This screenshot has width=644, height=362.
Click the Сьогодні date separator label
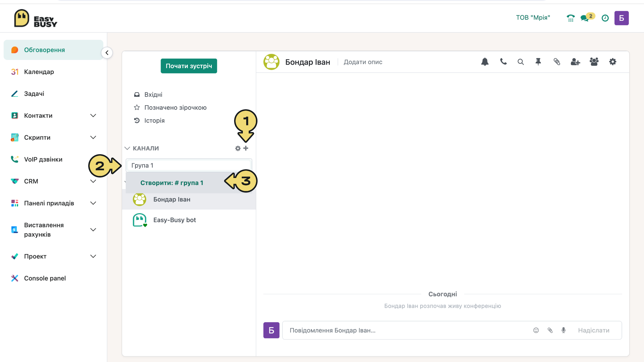442,294
